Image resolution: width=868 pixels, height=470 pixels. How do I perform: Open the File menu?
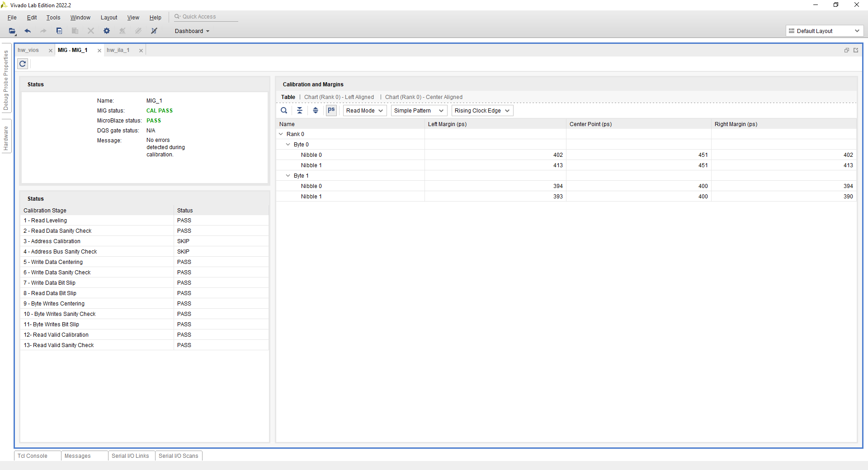12,18
